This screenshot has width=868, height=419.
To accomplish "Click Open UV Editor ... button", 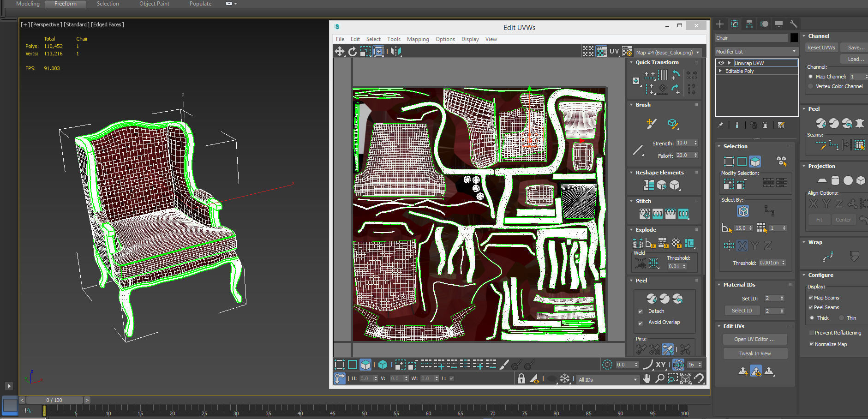I will pyautogui.click(x=755, y=339).
